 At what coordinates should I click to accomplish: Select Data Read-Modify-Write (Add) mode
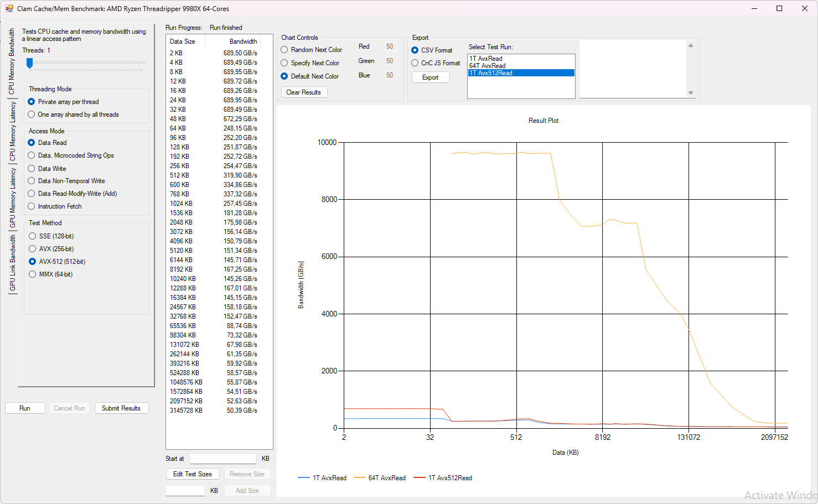[x=73, y=194]
